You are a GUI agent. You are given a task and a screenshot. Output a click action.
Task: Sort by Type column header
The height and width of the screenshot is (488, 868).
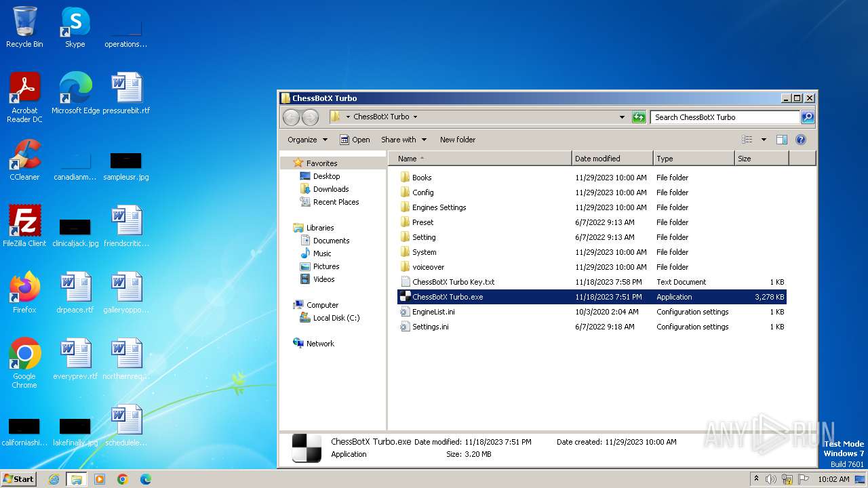[x=694, y=159]
